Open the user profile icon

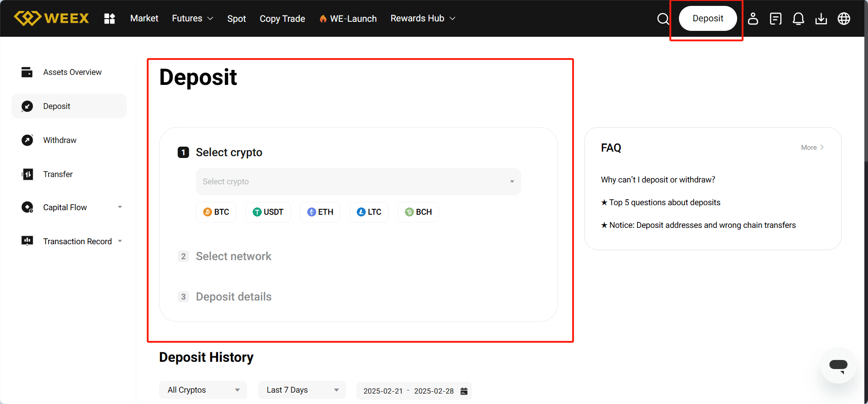coord(753,19)
